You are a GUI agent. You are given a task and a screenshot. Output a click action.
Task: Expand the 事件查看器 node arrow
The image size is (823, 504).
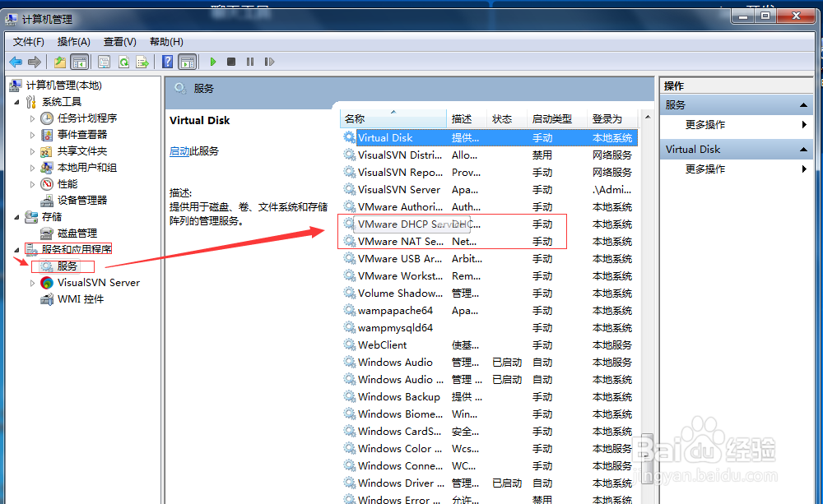pyautogui.click(x=32, y=135)
